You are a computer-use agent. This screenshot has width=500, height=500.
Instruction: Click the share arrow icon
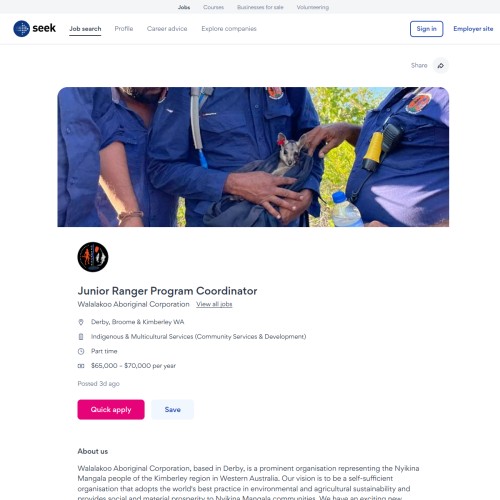pyautogui.click(x=441, y=65)
